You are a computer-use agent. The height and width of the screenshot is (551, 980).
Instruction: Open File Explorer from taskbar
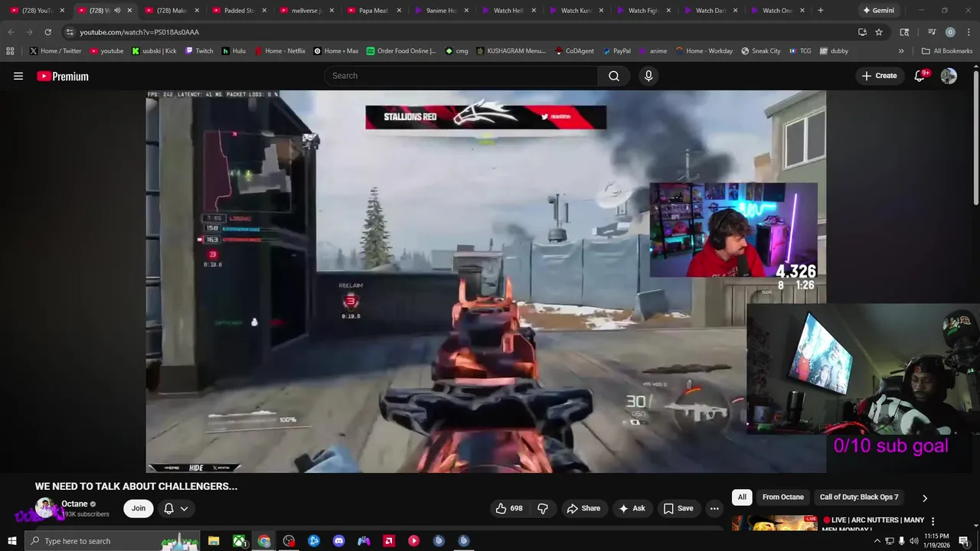click(214, 541)
